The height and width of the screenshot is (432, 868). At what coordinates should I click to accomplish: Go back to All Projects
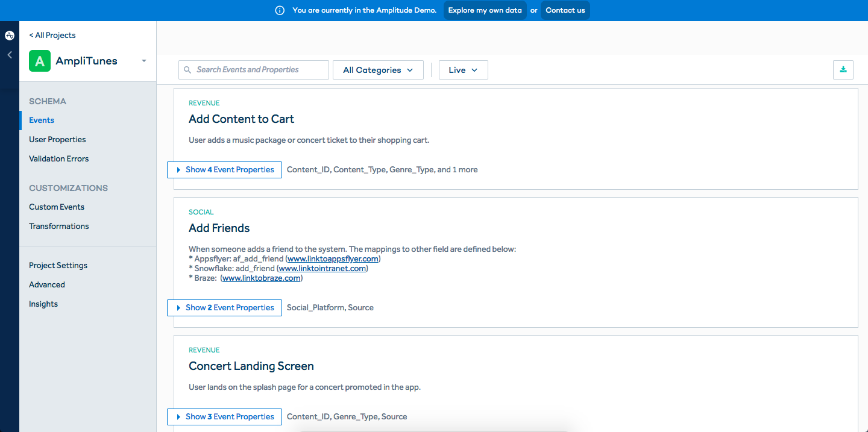point(52,36)
